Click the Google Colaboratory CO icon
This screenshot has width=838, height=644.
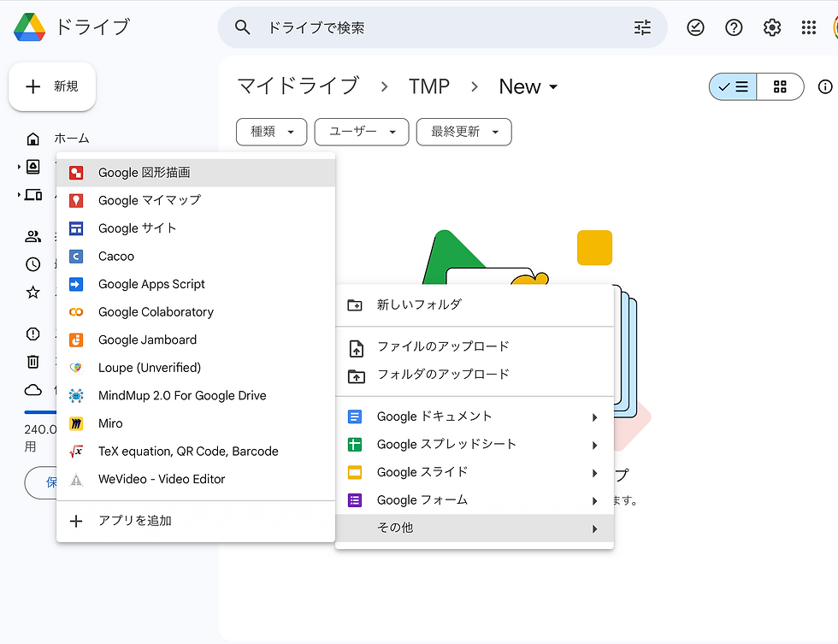coord(76,312)
